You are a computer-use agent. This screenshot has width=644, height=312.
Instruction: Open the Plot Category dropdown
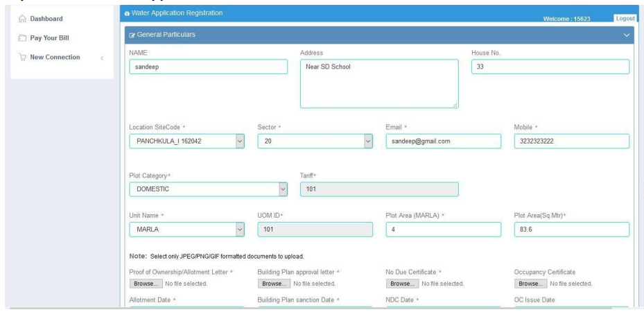point(282,189)
